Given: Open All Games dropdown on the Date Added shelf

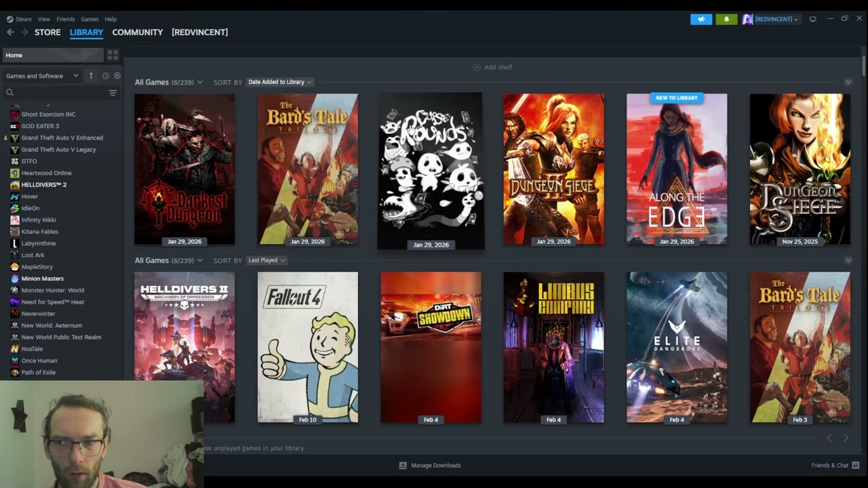Looking at the screenshot, I should point(169,82).
